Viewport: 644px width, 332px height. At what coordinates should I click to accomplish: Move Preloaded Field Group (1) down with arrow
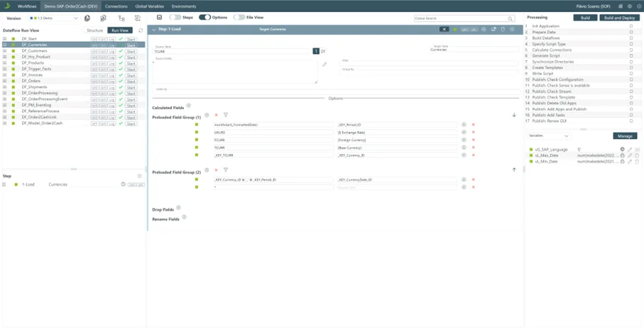coord(514,115)
